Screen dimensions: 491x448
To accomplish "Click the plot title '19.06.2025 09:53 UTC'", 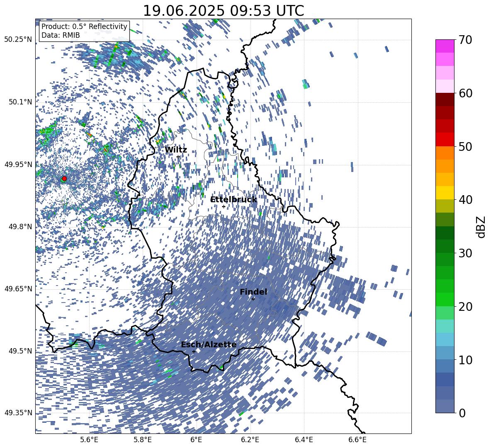I will coord(223,11).
